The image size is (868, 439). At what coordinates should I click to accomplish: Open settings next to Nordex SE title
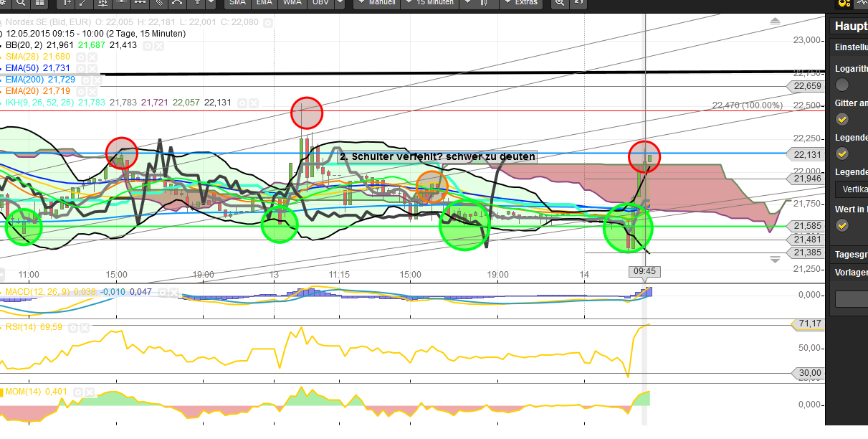coord(268,23)
